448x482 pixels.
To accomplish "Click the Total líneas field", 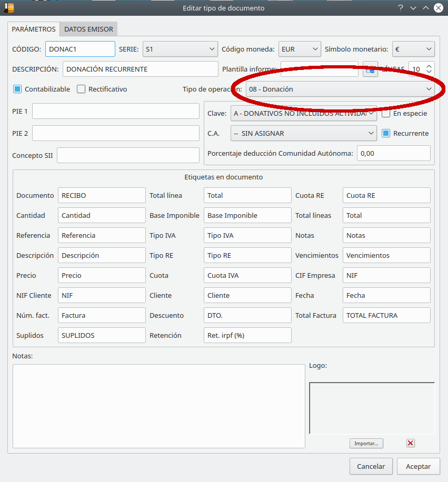I will pyautogui.click(x=386, y=216).
